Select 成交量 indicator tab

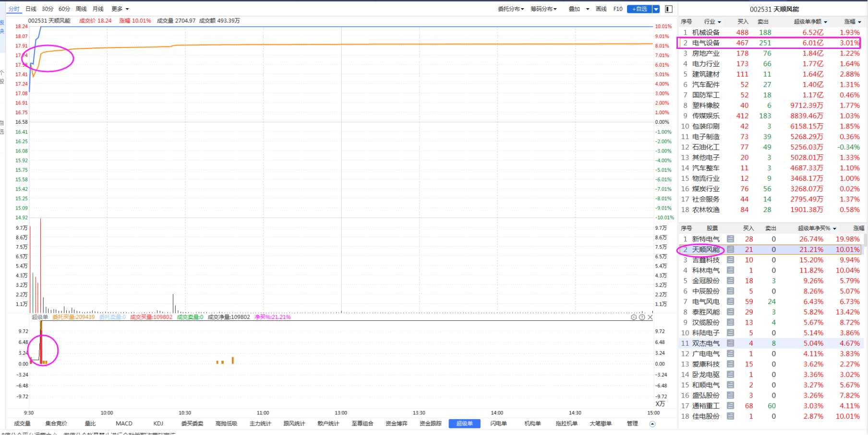[22, 423]
